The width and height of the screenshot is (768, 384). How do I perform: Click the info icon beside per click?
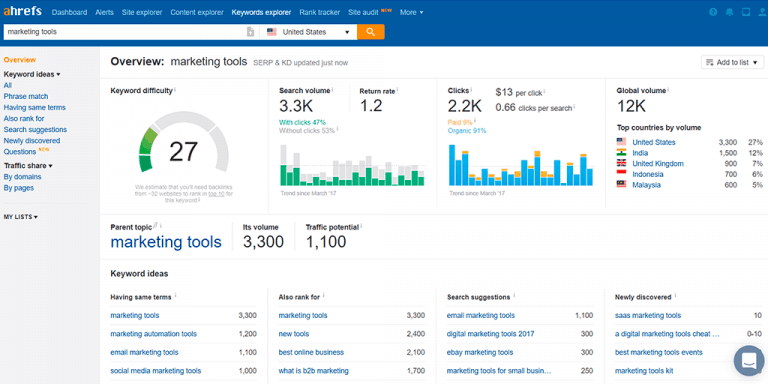(x=544, y=92)
